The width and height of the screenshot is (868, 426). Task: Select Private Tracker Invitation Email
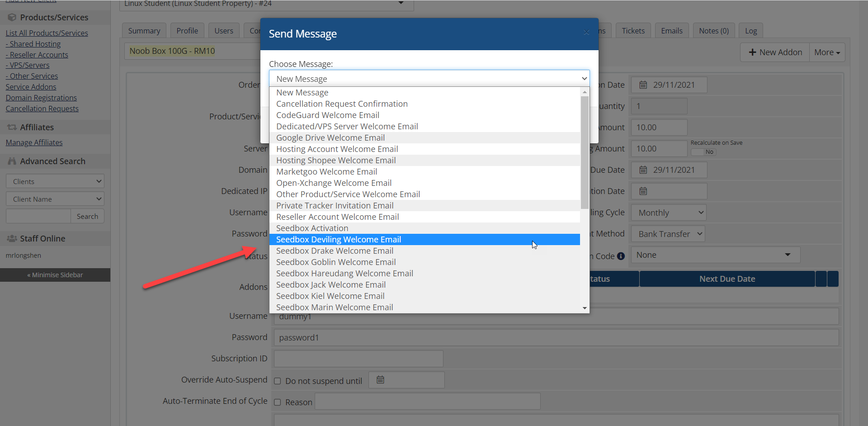(425, 206)
